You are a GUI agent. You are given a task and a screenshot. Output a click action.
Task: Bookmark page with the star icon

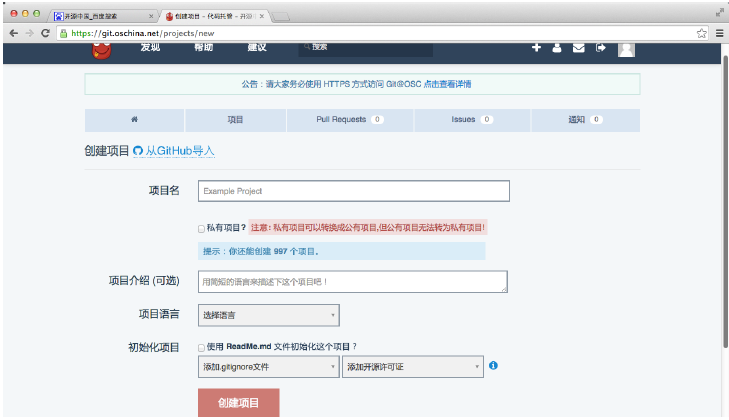tap(703, 33)
